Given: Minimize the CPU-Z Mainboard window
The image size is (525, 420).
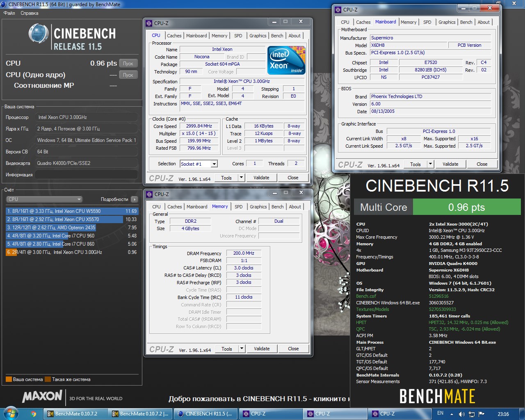Looking at the screenshot, I should pos(463,8).
